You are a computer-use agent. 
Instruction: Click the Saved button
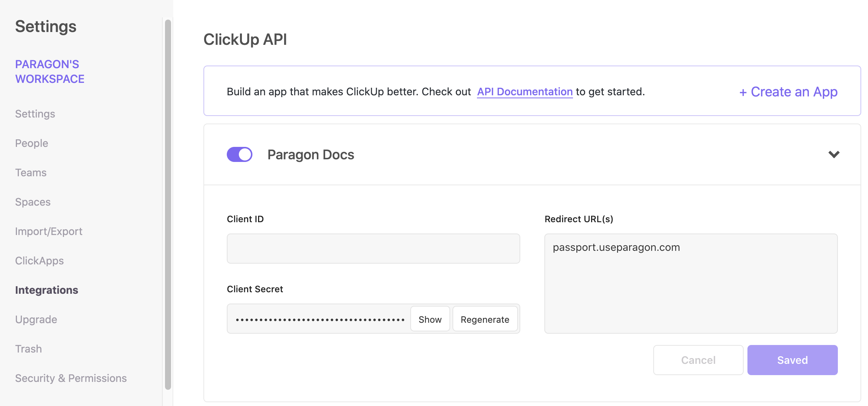tap(792, 360)
